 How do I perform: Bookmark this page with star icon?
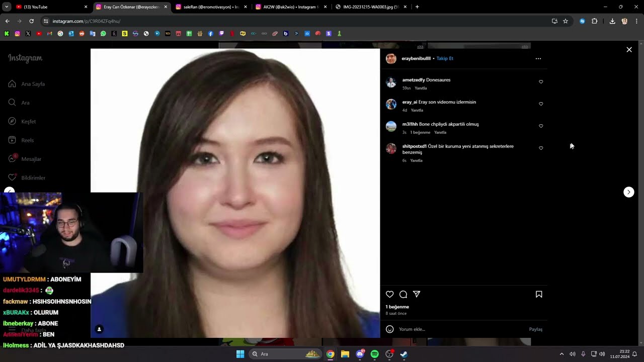click(x=566, y=21)
